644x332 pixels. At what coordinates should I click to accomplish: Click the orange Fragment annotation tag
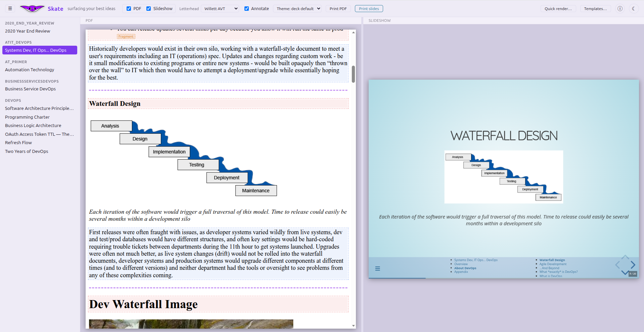[x=126, y=36]
